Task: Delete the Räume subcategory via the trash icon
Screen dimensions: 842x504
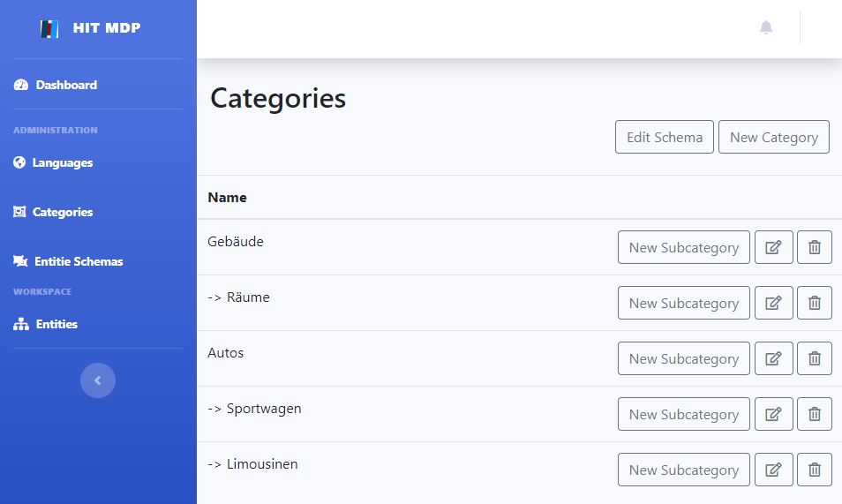Action: tap(814, 303)
